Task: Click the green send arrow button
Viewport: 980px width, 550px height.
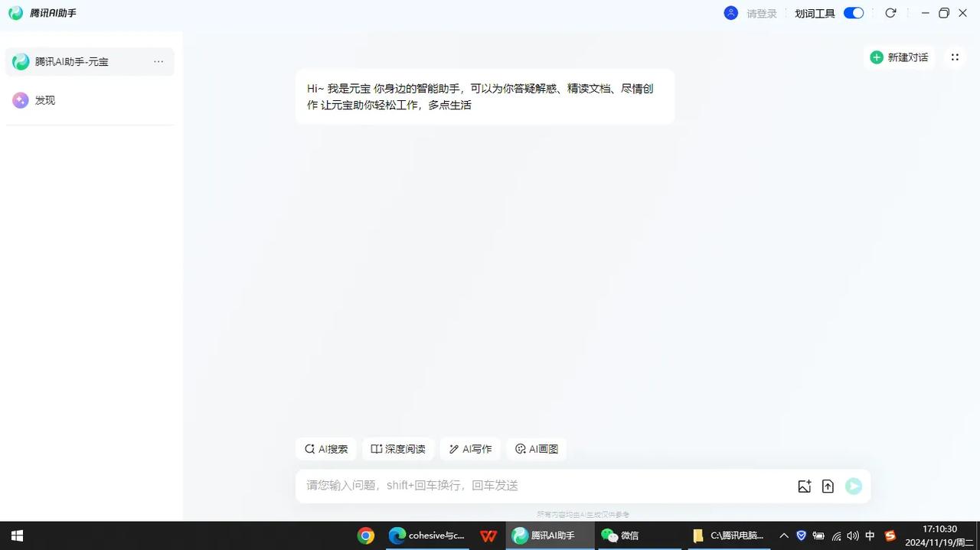Action: click(x=854, y=486)
